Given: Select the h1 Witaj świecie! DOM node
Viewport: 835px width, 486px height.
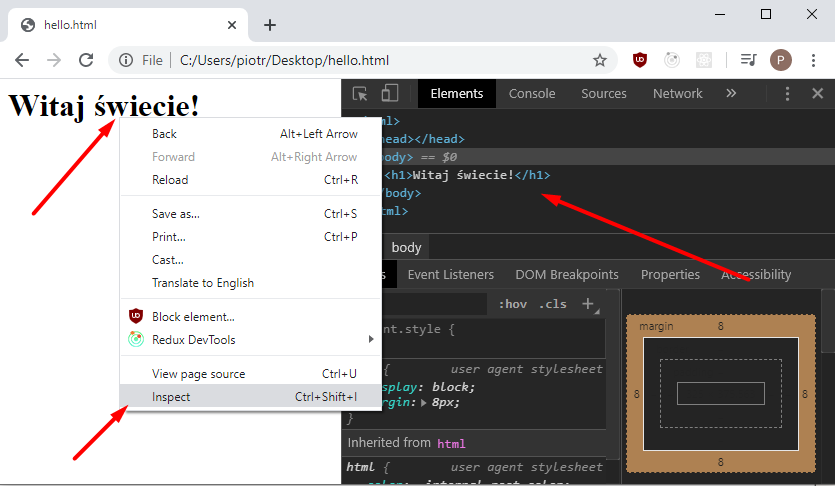Looking at the screenshot, I should pos(466,175).
